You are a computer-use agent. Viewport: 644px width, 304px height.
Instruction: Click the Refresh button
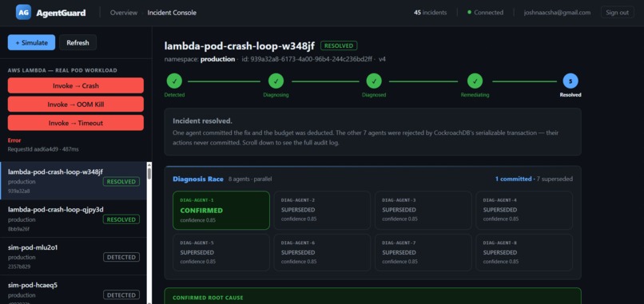coord(78,42)
